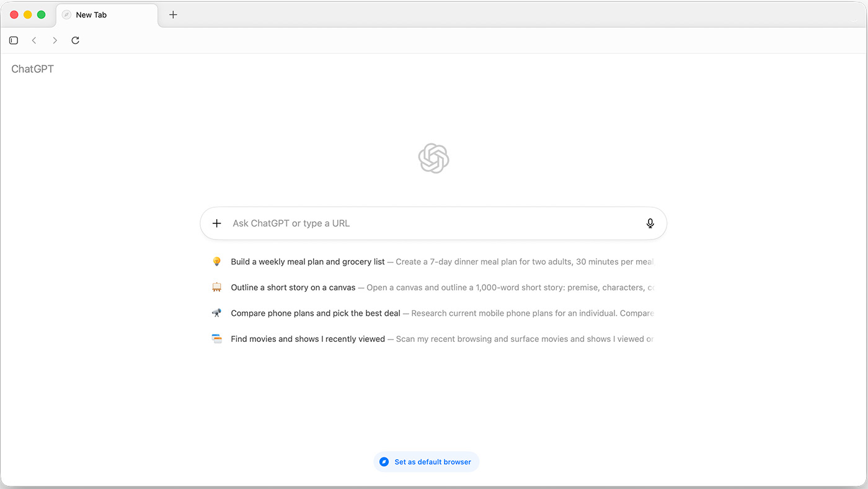Choose Build a weekly meal plan suggestion
This screenshot has width=868, height=489.
[x=308, y=262]
